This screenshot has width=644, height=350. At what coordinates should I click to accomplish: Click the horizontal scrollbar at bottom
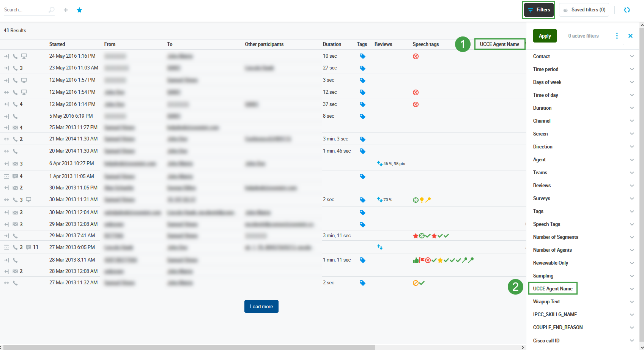coord(190,347)
